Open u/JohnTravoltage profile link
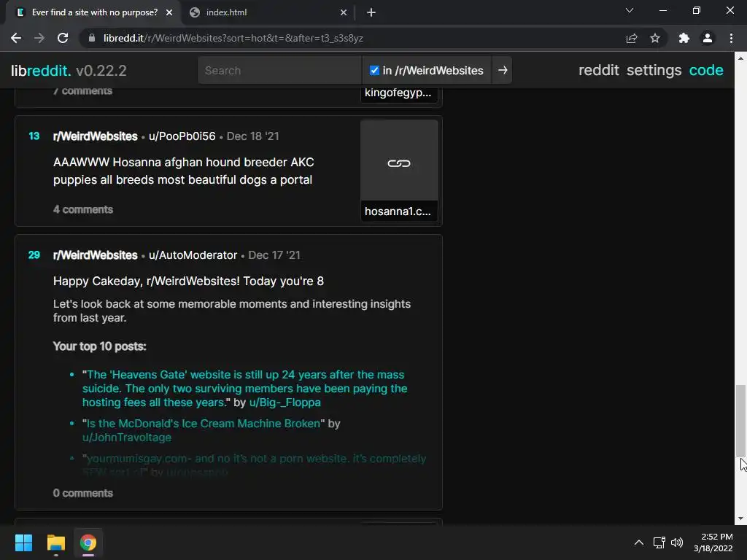 (x=127, y=437)
